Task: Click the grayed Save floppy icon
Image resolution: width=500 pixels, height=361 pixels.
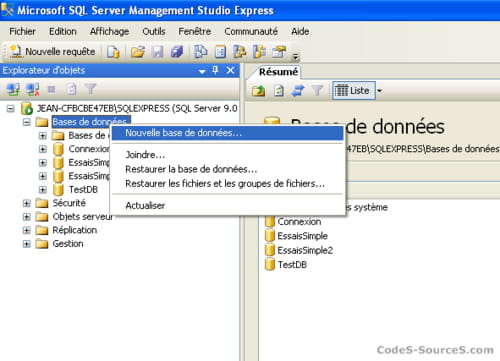Action: [x=157, y=52]
